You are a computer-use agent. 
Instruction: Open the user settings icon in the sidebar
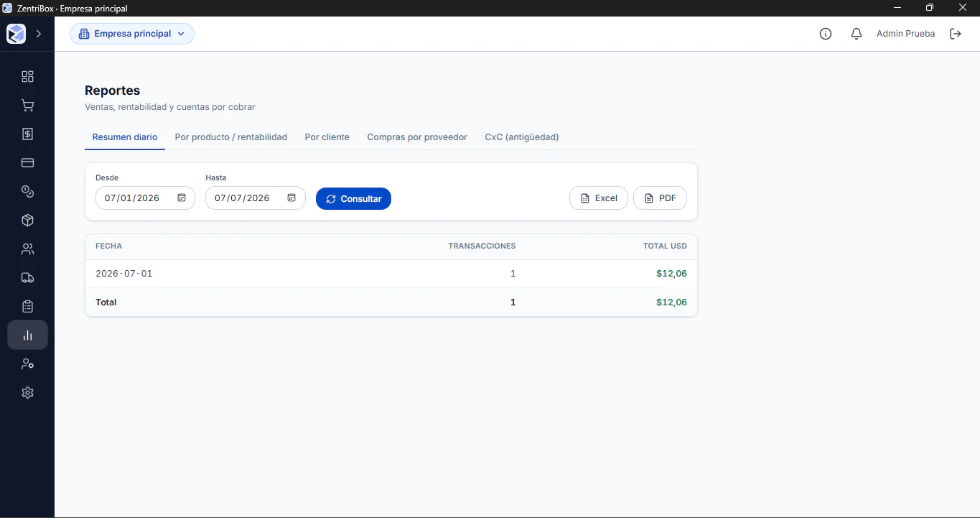(27, 364)
